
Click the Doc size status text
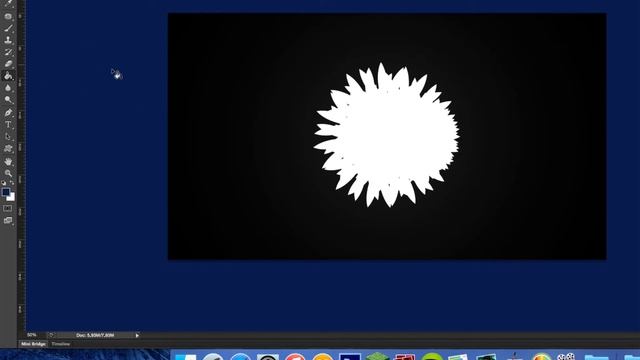95,335
